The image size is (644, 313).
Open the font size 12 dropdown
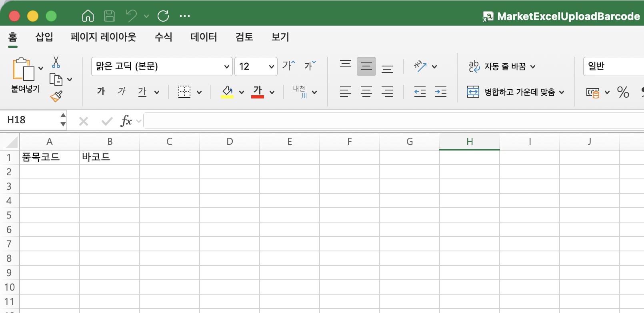256,66
